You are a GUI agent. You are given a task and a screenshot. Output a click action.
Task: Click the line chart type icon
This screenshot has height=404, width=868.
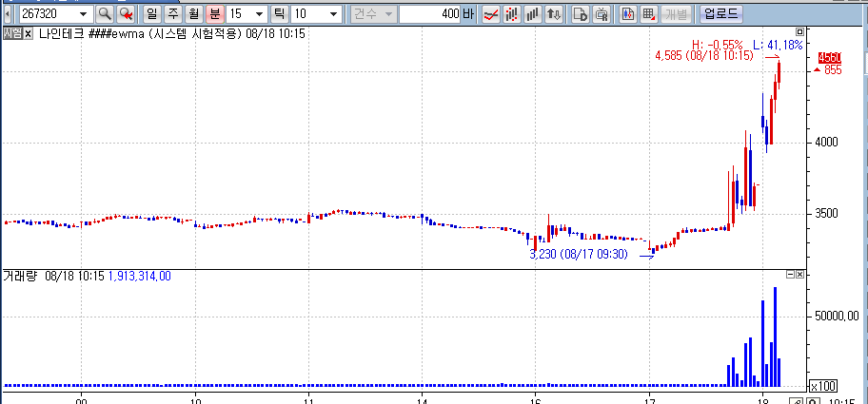[491, 14]
